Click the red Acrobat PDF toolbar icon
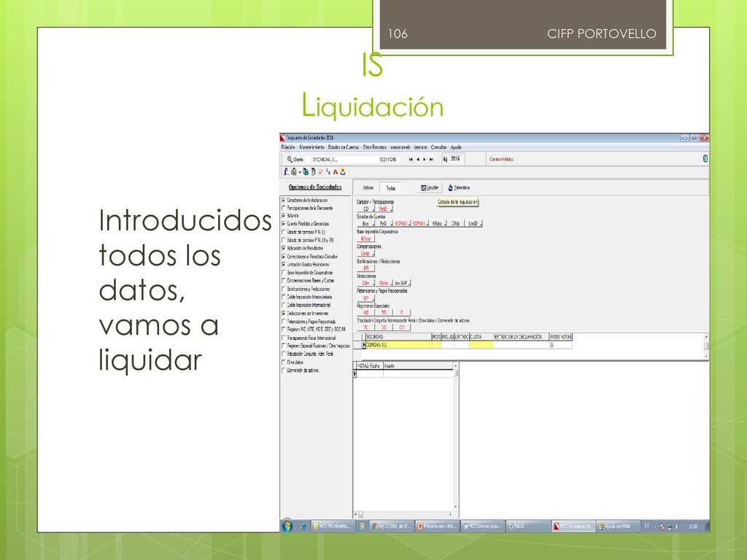 coord(336,172)
